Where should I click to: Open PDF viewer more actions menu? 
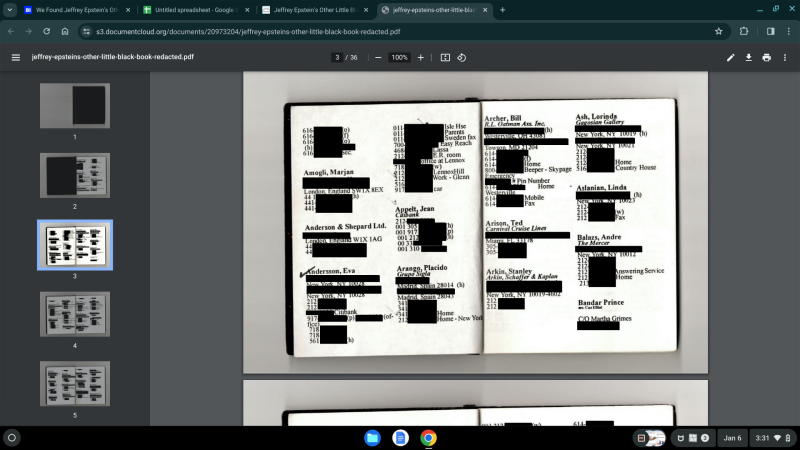[x=785, y=58]
